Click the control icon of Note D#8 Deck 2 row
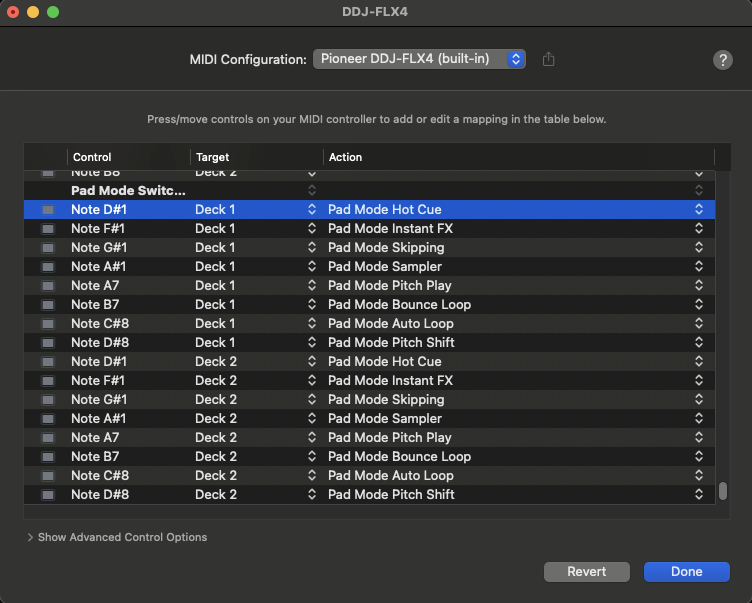Viewport: 752px width, 603px height. click(x=48, y=495)
